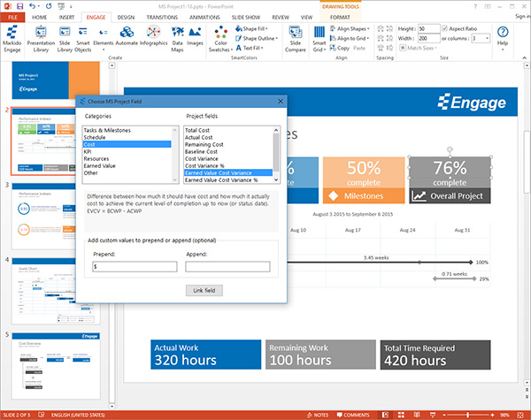Click the Redo icon

pyautogui.click(x=49, y=6)
